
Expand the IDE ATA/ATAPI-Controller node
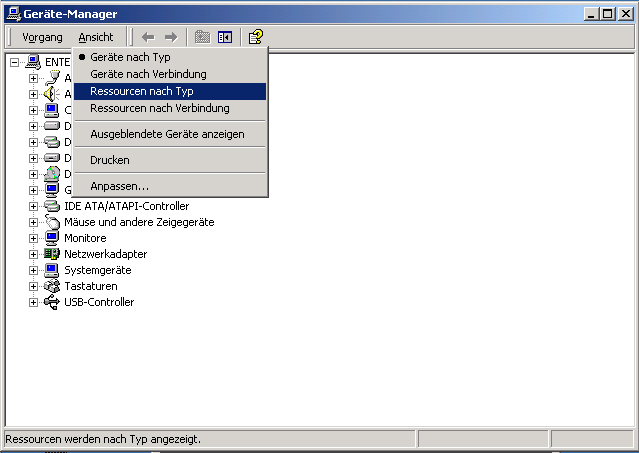(33, 206)
